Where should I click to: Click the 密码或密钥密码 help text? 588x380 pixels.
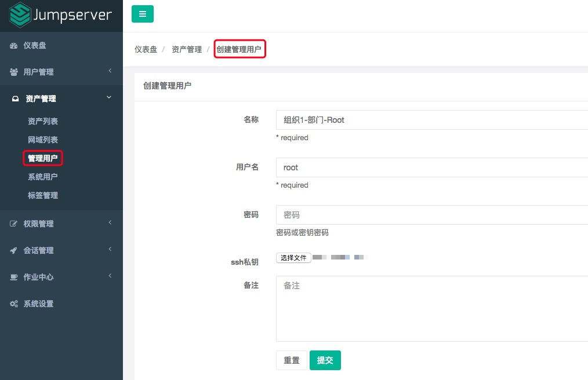coord(302,233)
